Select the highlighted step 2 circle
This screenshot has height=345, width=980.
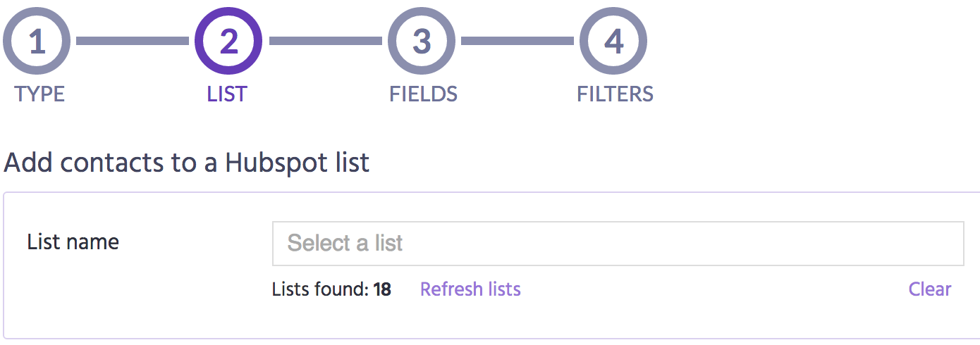point(228,42)
